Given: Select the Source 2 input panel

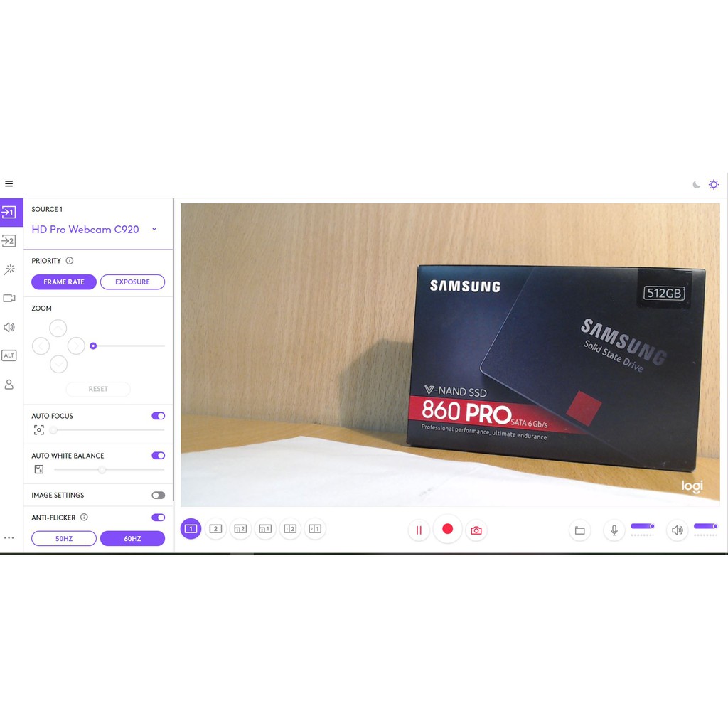Looking at the screenshot, I should pos(9,241).
